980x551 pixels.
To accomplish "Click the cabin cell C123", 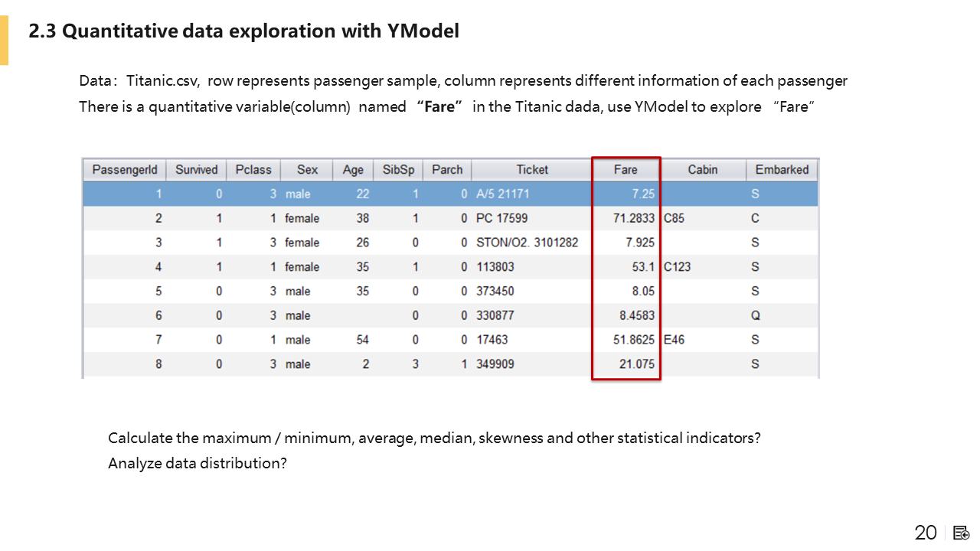I will click(678, 267).
